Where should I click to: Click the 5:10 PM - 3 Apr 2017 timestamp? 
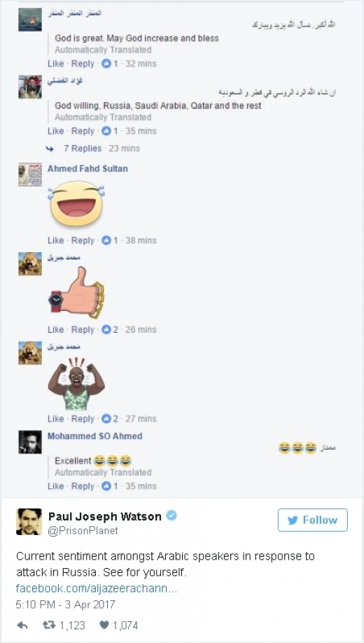pyautogui.click(x=66, y=604)
